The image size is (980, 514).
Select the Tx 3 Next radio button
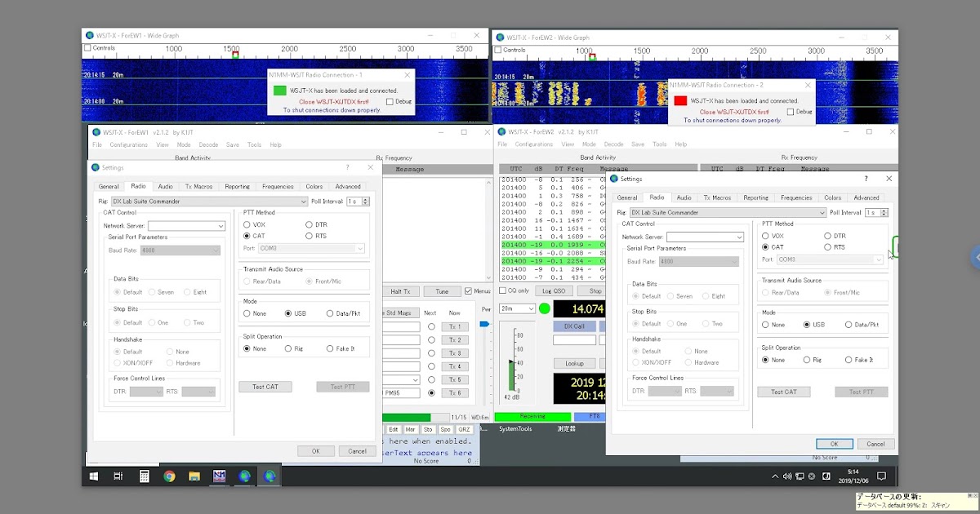[431, 353]
